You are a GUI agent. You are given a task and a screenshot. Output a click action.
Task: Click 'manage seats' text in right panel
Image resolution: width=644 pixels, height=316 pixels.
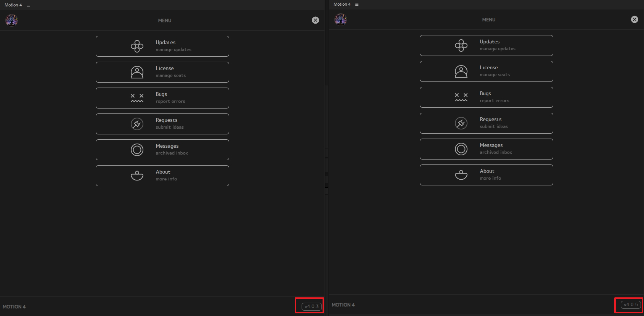[x=495, y=75]
